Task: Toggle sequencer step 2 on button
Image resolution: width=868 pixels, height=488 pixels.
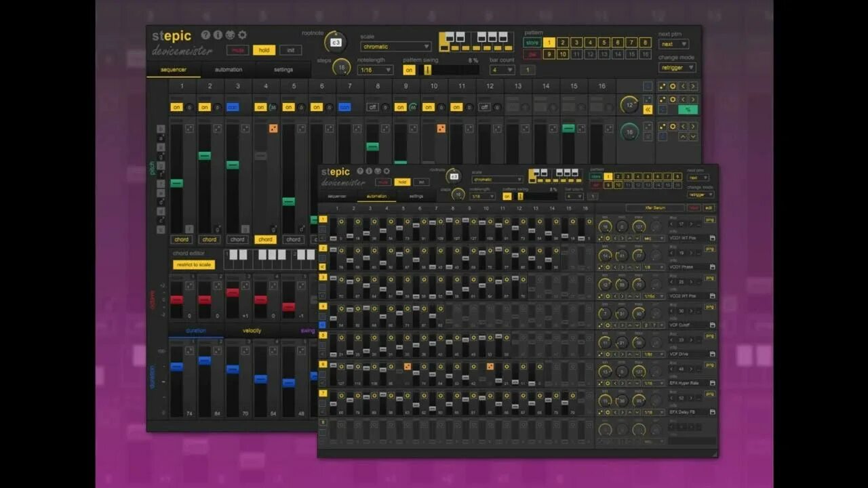Action: click(205, 107)
